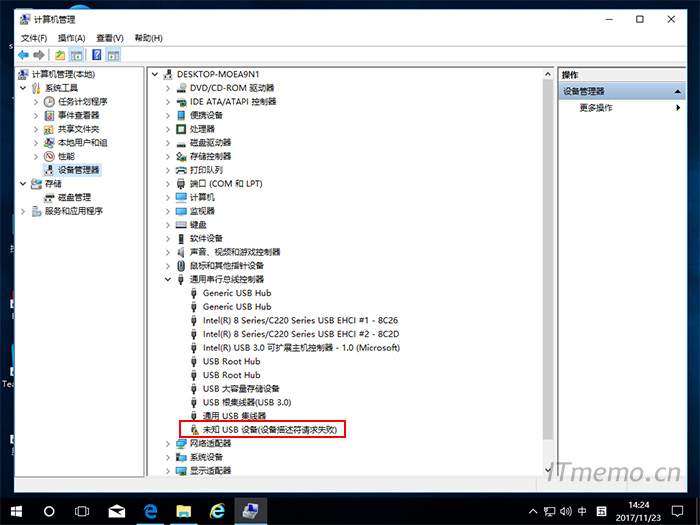Click the Back arrow toolbar icon
The width and height of the screenshot is (700, 525).
click(23, 55)
